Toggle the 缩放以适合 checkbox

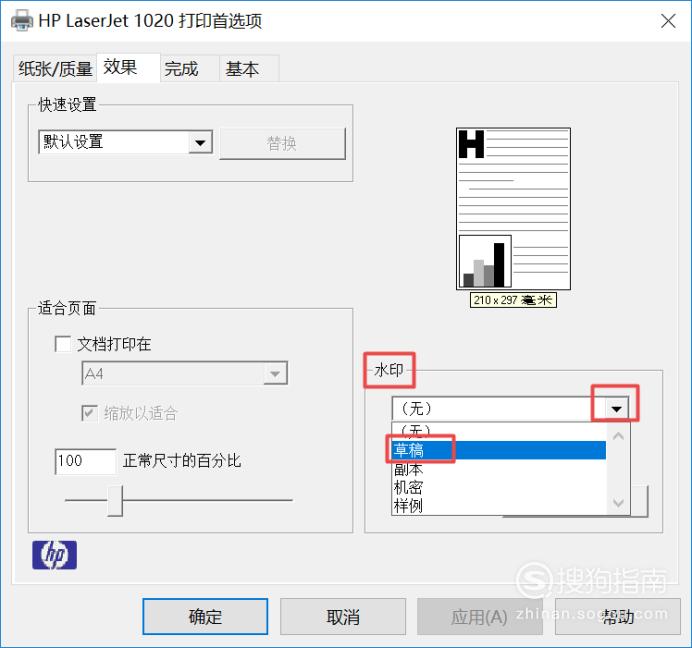tap(90, 413)
